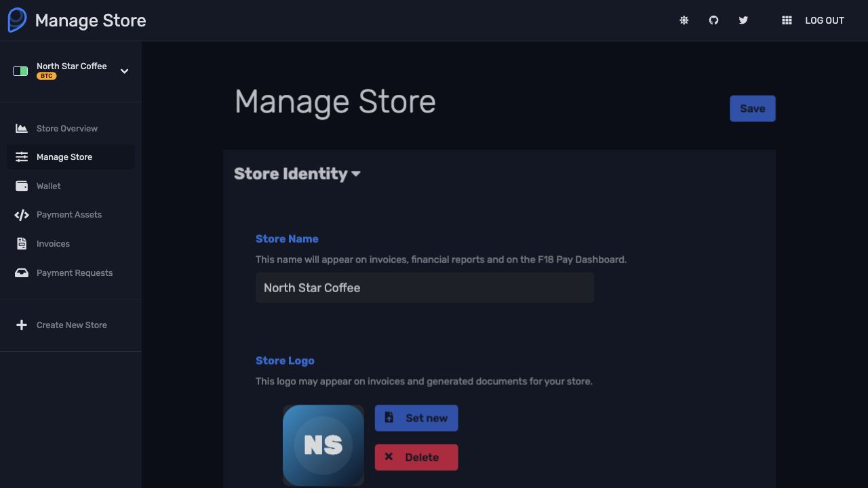868x488 pixels.
Task: Click the Manage Store header title
Action: [90, 20]
